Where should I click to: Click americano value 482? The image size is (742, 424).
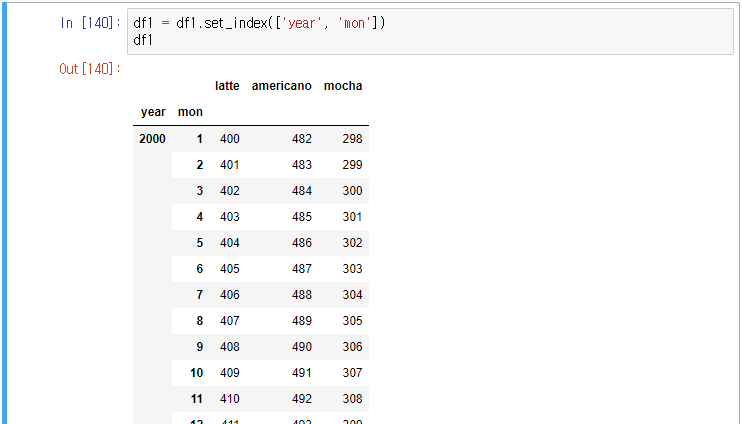point(302,139)
